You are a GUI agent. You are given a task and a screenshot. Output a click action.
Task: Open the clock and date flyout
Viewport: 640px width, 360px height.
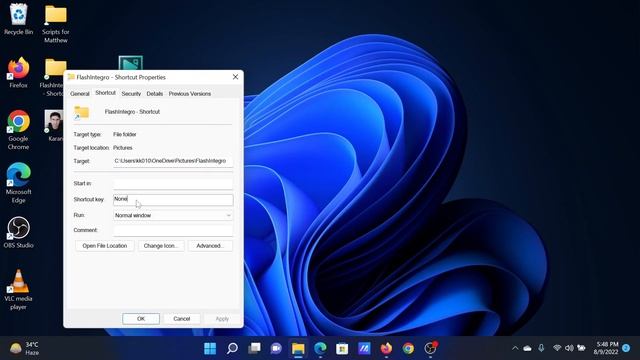pos(606,348)
